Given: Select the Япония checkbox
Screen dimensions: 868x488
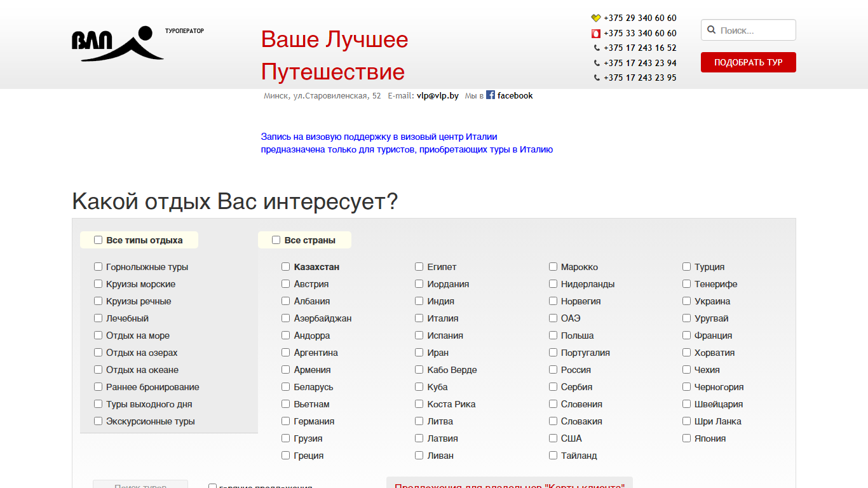Looking at the screenshot, I should tap(687, 438).
